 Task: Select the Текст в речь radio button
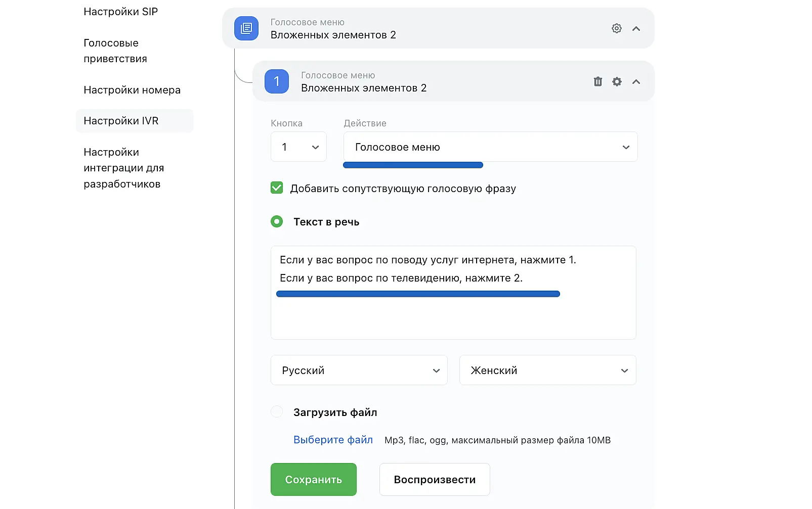coord(277,221)
